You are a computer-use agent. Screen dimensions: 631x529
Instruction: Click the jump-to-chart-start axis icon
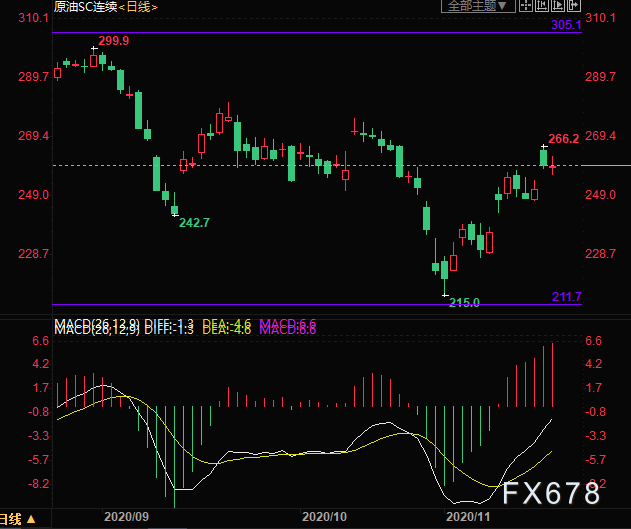[542, 6]
